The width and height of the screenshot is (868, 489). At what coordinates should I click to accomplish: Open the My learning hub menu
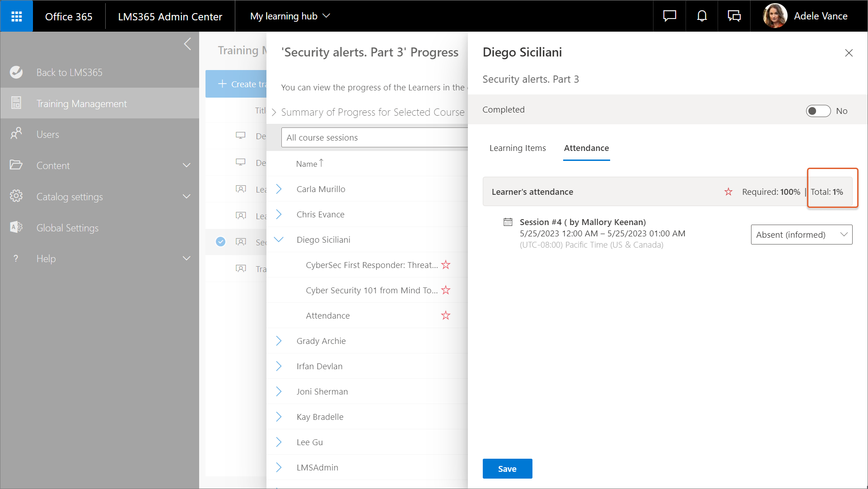[x=290, y=16]
